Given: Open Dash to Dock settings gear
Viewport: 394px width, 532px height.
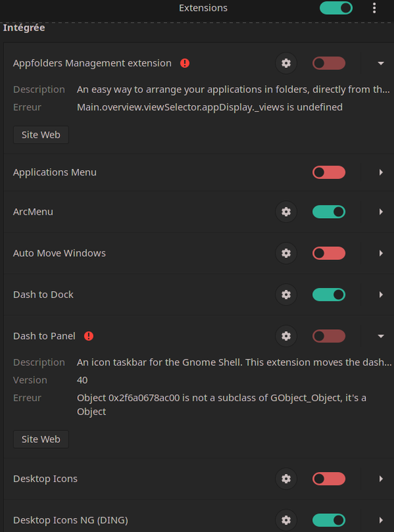Looking at the screenshot, I should 286,295.
